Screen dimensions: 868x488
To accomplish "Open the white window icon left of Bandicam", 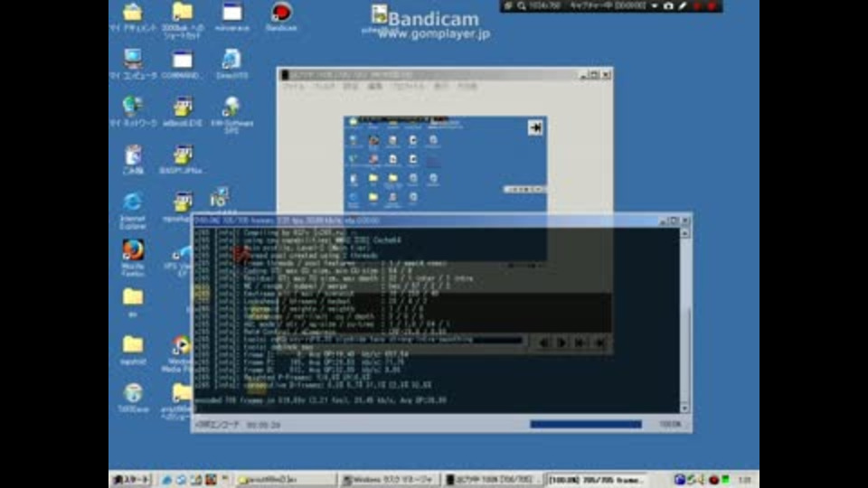I will pyautogui.click(x=232, y=12).
